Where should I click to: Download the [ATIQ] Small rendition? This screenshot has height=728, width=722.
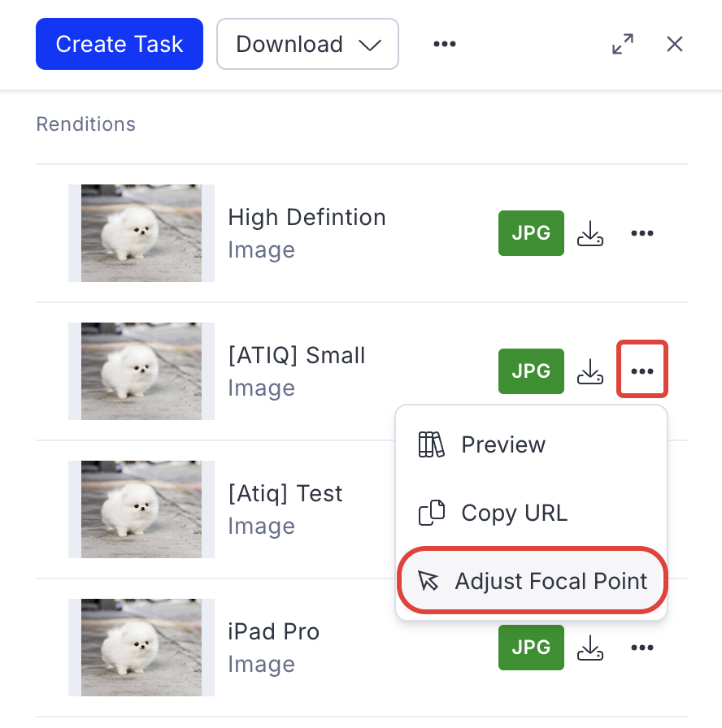[x=590, y=371]
